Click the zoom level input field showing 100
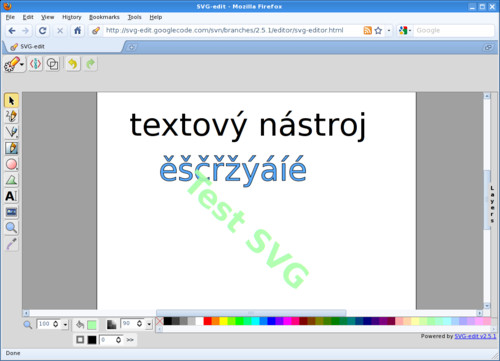The height and width of the screenshot is (361, 500). pos(44,324)
